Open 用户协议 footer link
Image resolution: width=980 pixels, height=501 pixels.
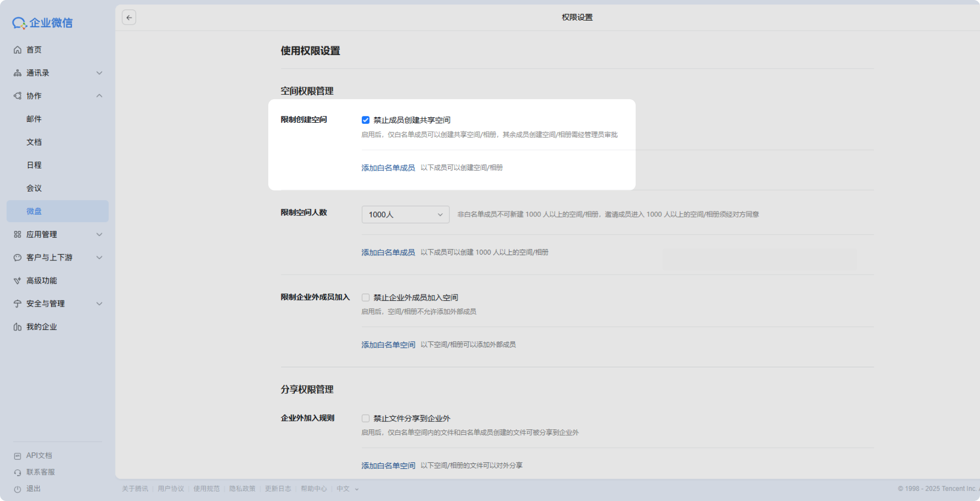click(171, 488)
